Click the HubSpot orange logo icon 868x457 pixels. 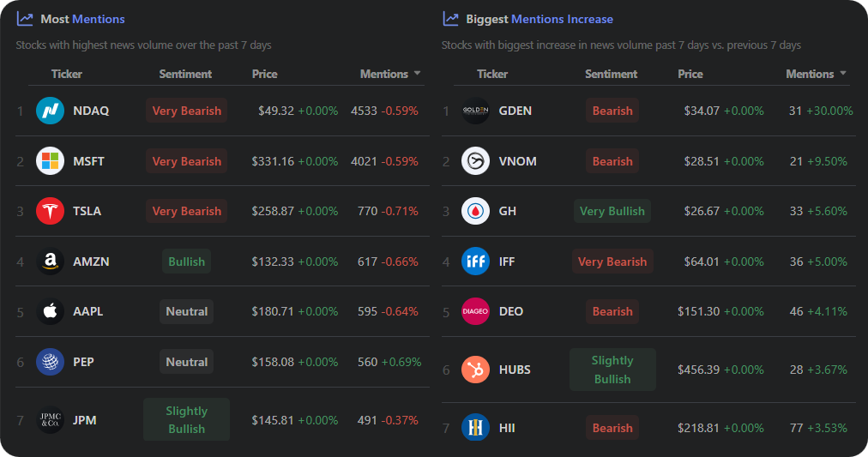click(x=475, y=370)
